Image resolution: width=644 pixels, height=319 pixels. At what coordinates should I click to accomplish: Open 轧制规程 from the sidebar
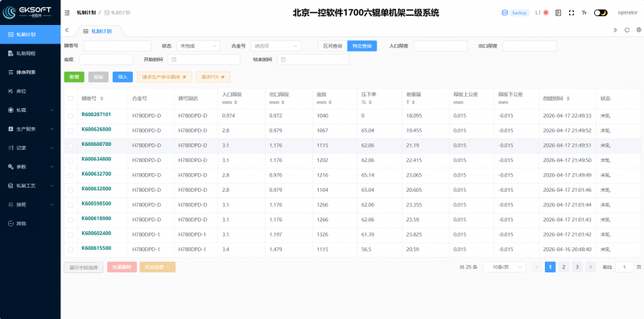click(31, 53)
